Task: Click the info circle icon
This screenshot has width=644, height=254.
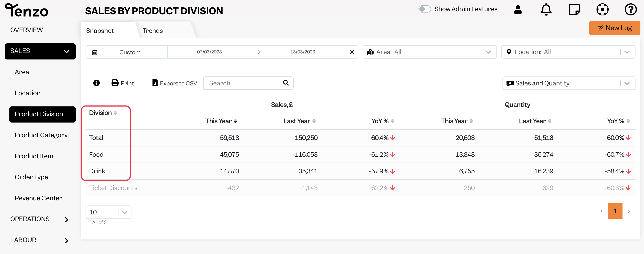Action: 96,83
